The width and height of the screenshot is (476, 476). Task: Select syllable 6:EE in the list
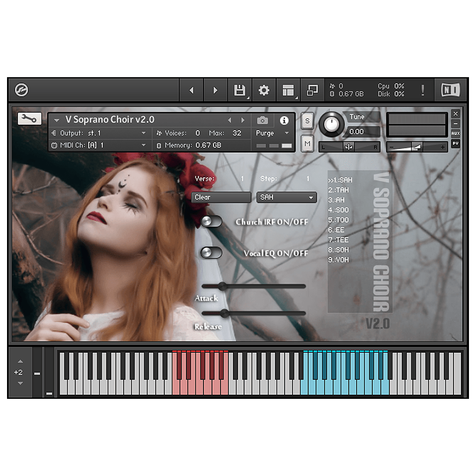coord(336,230)
